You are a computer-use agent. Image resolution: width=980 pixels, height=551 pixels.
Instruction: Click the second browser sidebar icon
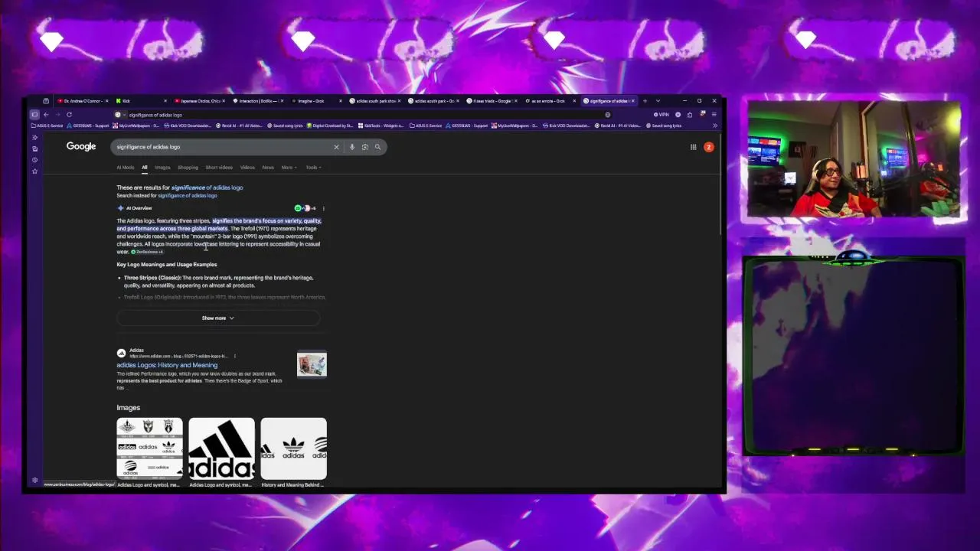[x=34, y=148]
